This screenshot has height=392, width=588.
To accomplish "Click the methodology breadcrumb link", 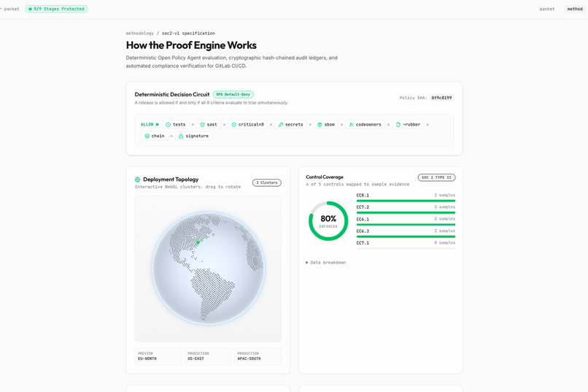I will (x=139, y=34).
